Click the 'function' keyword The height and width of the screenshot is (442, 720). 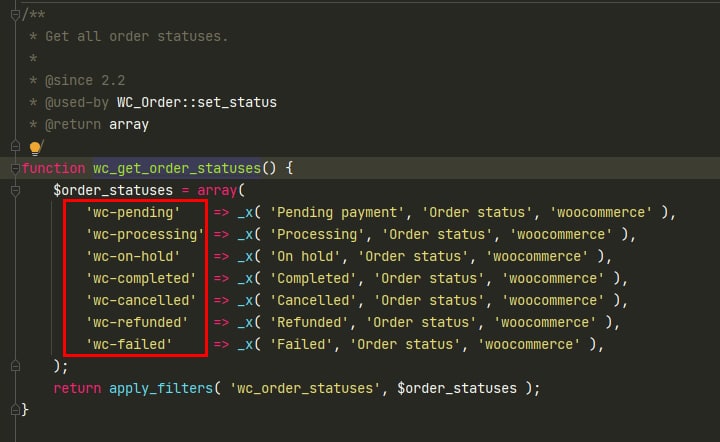pos(53,168)
